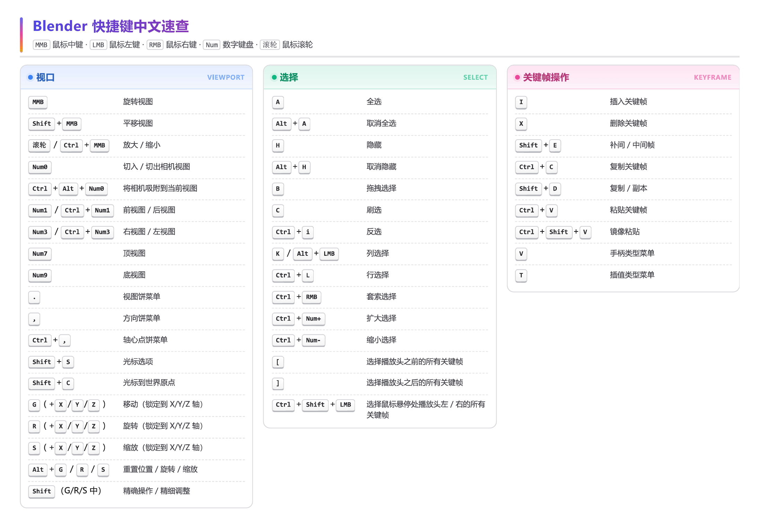Image resolution: width=760 pixels, height=532 pixels.
Task: Click '反选' text
Action: pos(374,232)
